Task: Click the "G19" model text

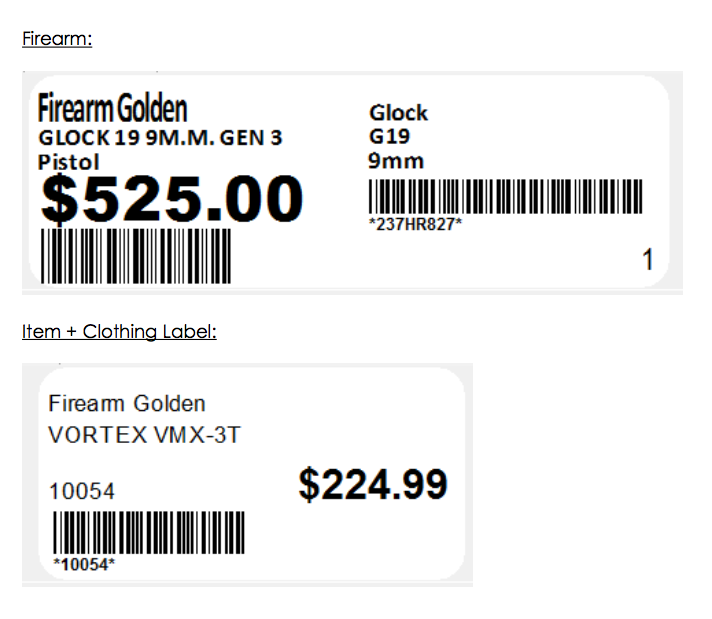Action: point(389,136)
